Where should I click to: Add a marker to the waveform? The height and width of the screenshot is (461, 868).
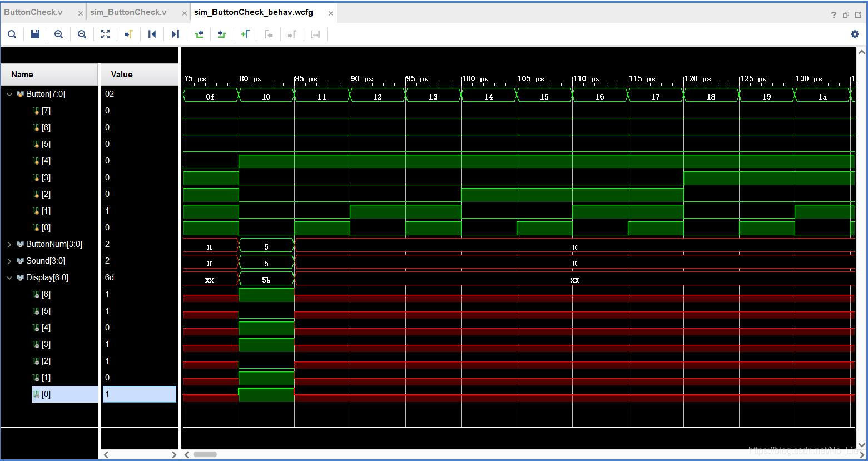245,34
